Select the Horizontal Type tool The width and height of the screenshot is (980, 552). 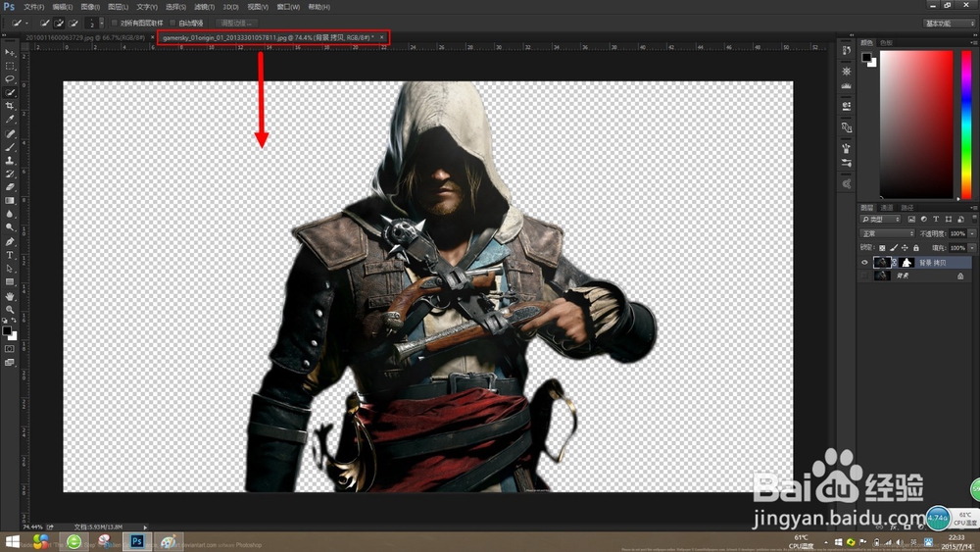click(x=10, y=255)
